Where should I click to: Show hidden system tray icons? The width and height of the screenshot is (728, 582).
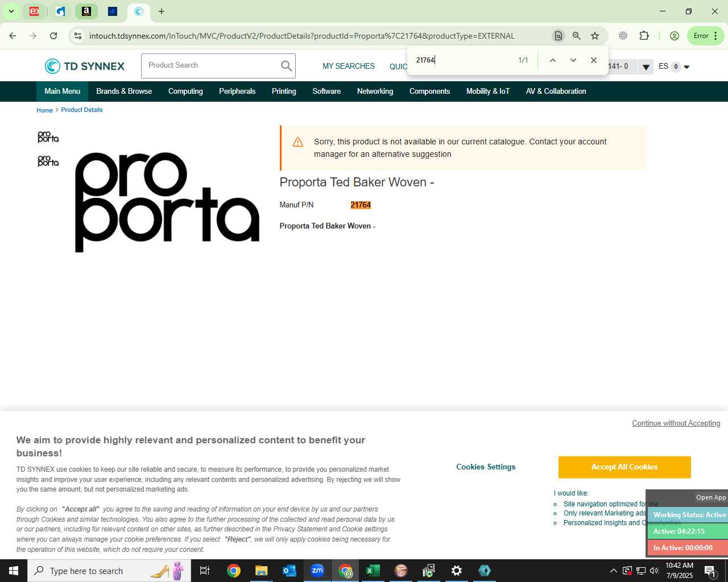point(613,571)
